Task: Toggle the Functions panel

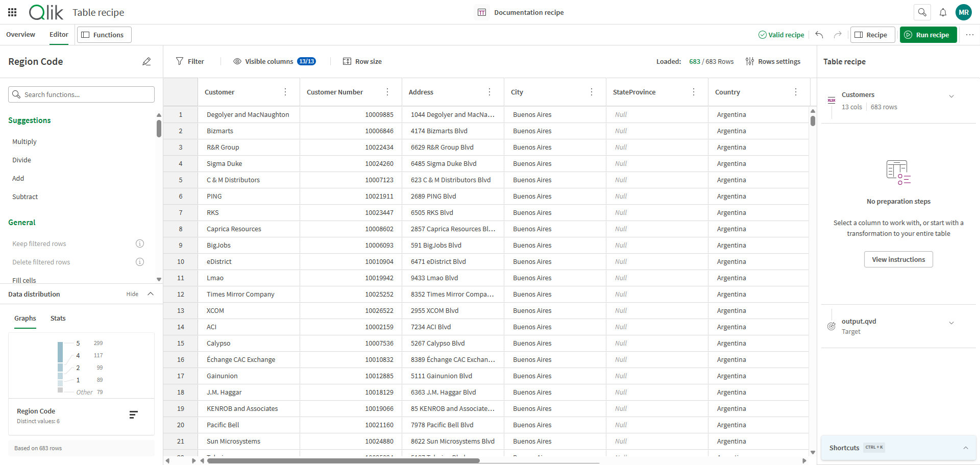Action: pos(104,35)
